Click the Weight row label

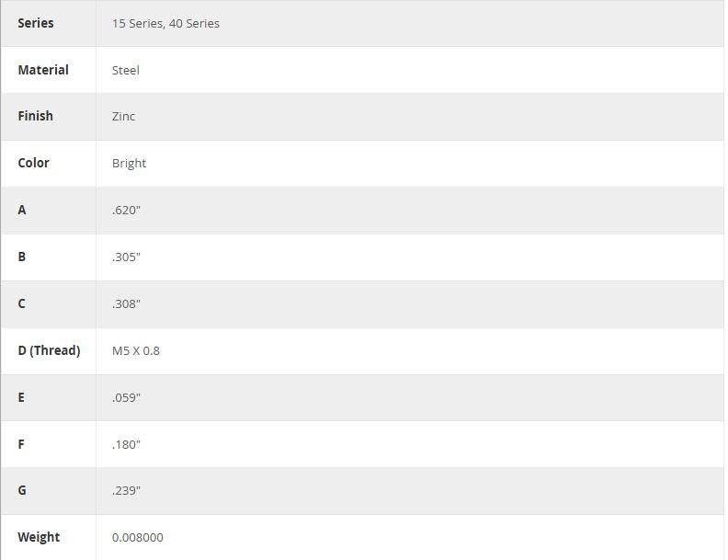[39, 537]
